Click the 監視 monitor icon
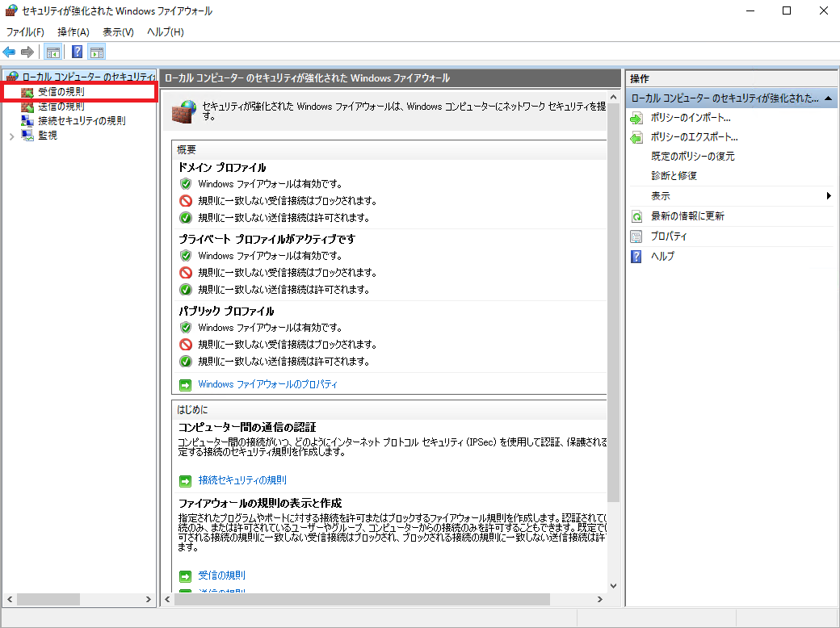The width and height of the screenshot is (840, 628). point(27,136)
